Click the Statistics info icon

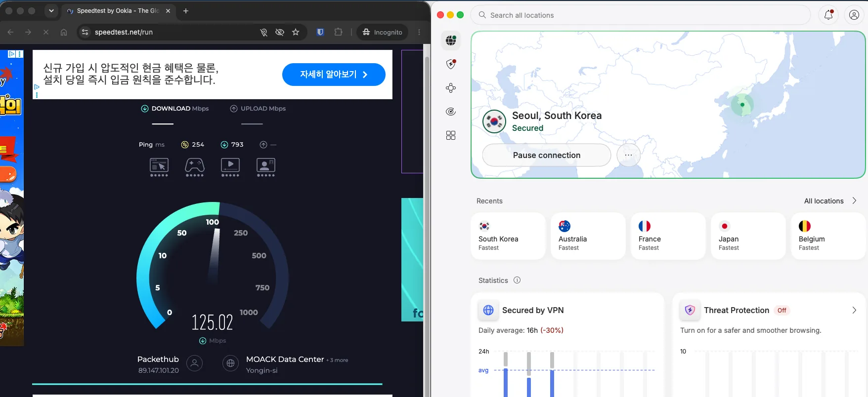click(x=517, y=280)
